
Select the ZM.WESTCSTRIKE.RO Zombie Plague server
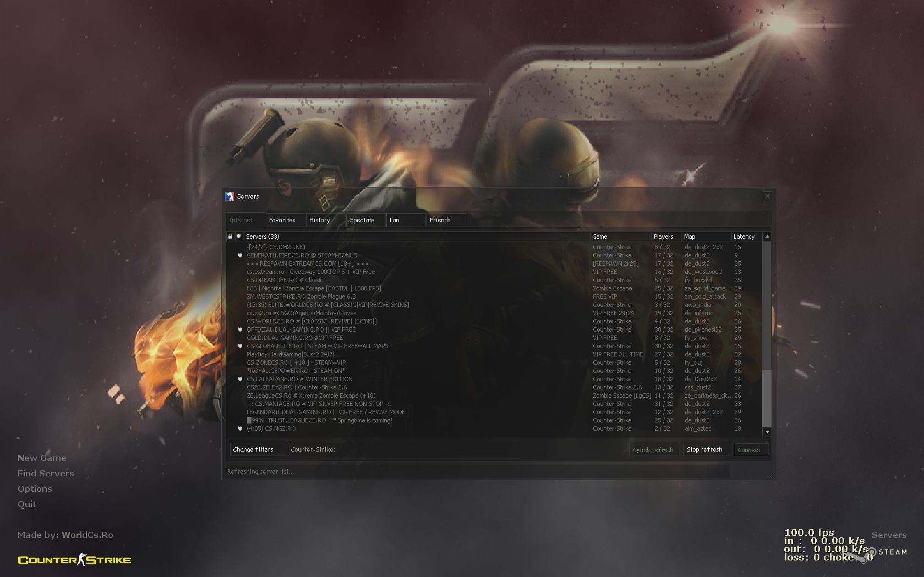coord(301,296)
